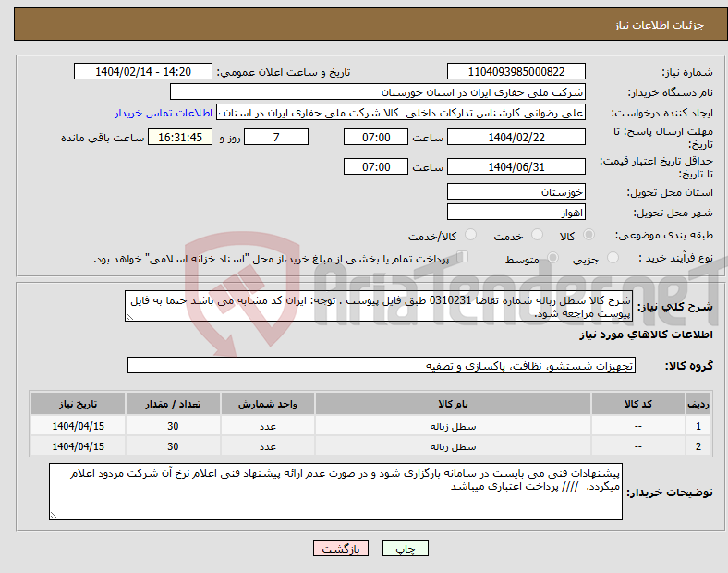This screenshot has width=728, height=573.
Task: Click the ردیف column header
Action: pyautogui.click(x=698, y=404)
